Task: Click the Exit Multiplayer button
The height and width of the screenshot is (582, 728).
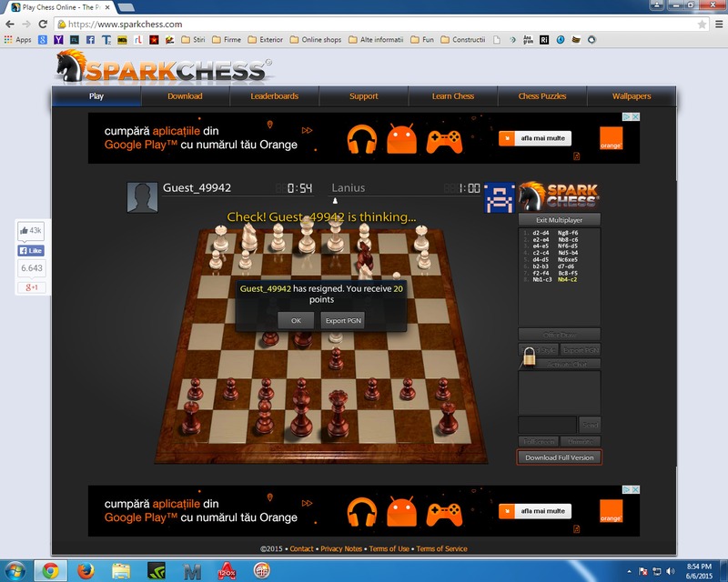Action: click(x=559, y=220)
